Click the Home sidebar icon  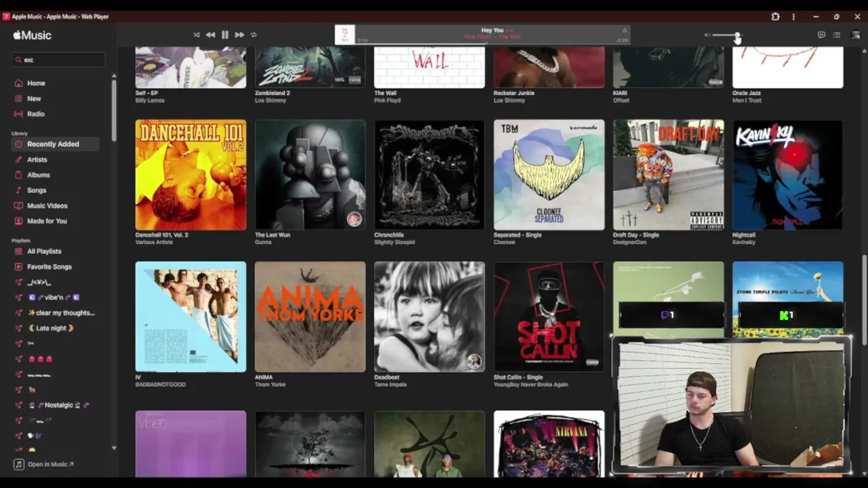point(18,83)
